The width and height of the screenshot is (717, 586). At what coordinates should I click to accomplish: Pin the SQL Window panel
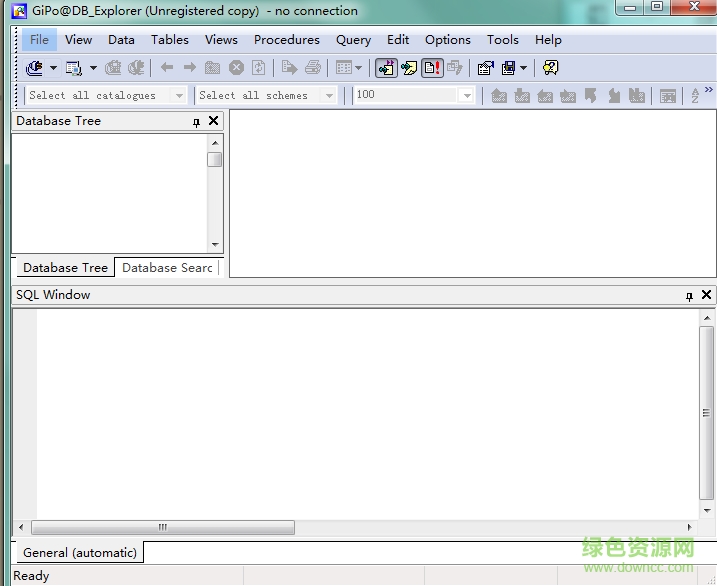690,296
